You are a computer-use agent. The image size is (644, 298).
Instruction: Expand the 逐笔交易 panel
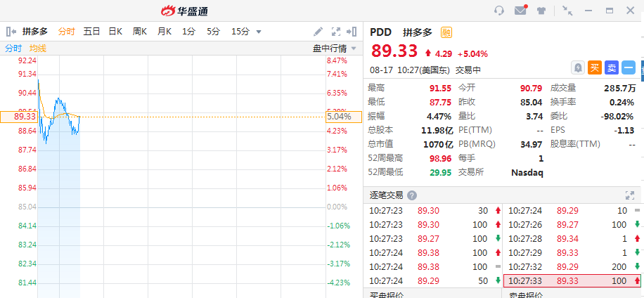click(x=630, y=195)
